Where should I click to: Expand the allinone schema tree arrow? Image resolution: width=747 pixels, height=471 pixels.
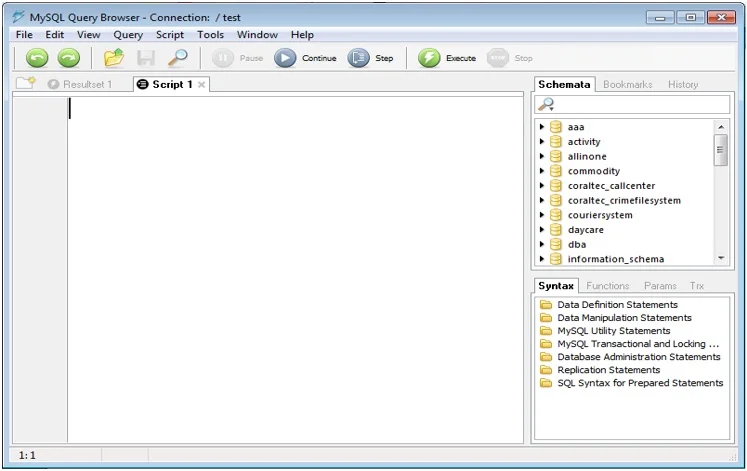click(x=542, y=156)
